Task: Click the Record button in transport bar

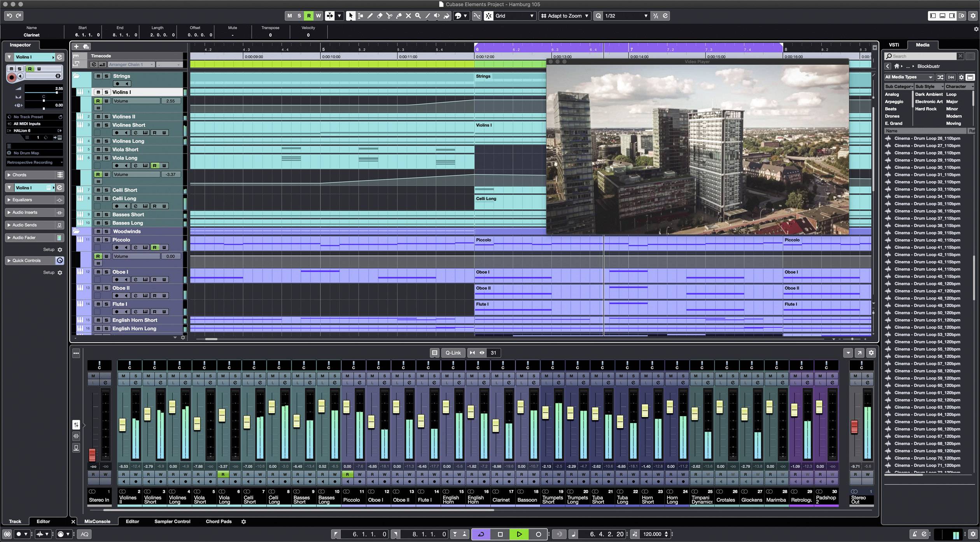Action: coord(538,534)
